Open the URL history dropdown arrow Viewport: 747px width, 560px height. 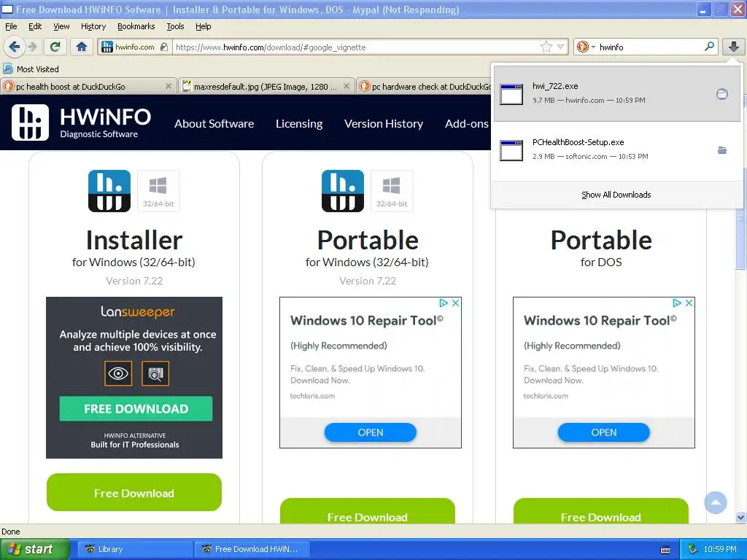click(561, 47)
